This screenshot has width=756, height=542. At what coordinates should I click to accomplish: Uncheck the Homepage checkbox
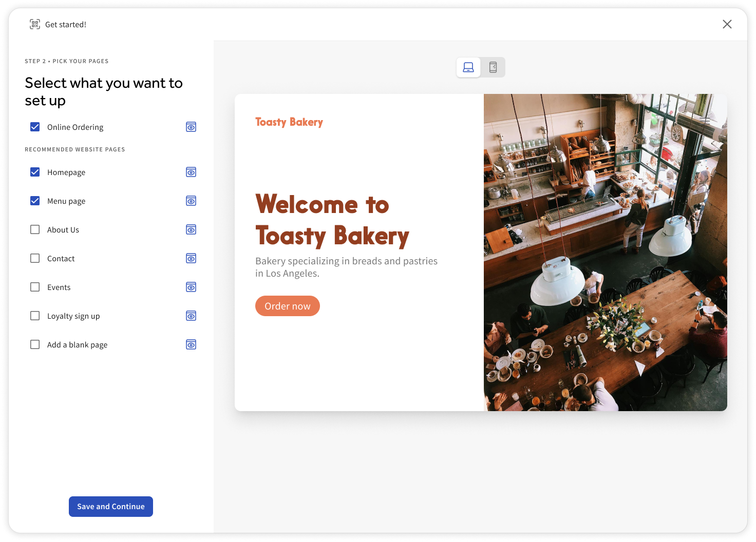[x=35, y=172]
